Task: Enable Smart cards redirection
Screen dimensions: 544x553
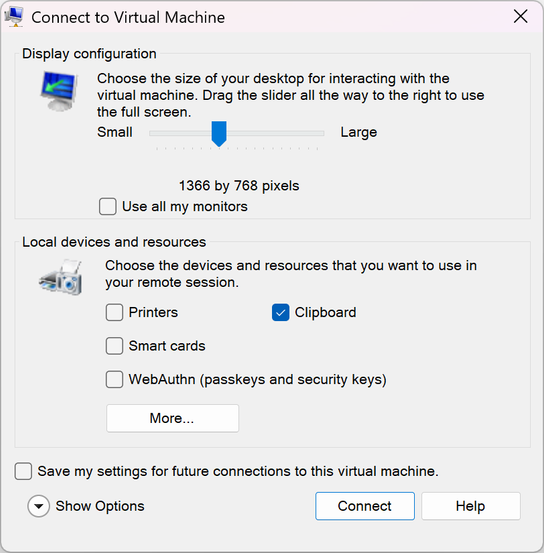Action: point(114,346)
